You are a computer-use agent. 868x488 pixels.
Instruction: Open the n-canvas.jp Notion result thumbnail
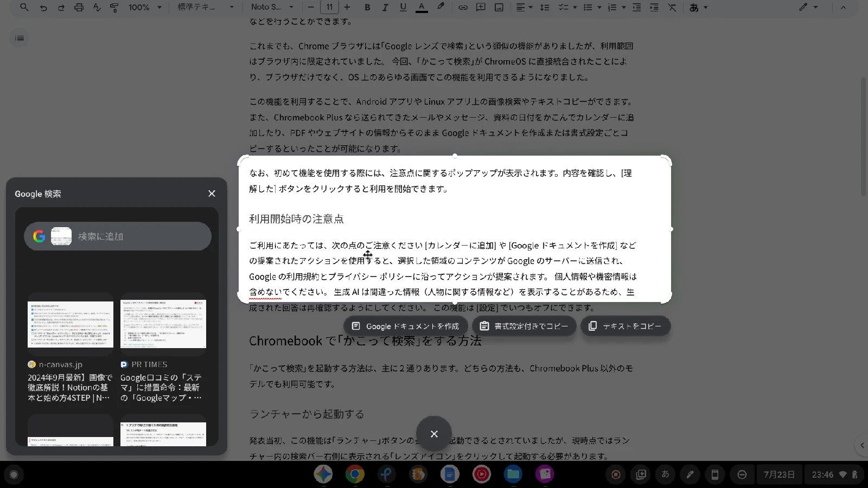(x=71, y=324)
